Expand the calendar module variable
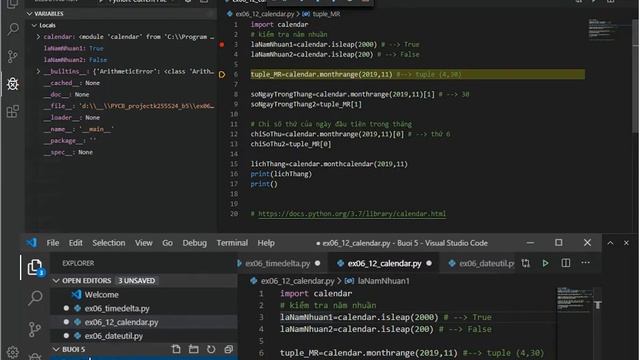 38,37
